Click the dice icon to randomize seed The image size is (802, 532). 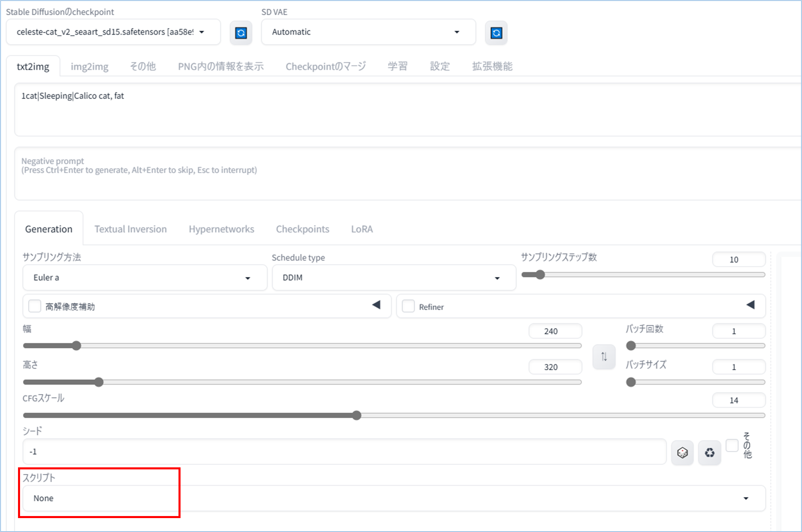[x=682, y=453]
